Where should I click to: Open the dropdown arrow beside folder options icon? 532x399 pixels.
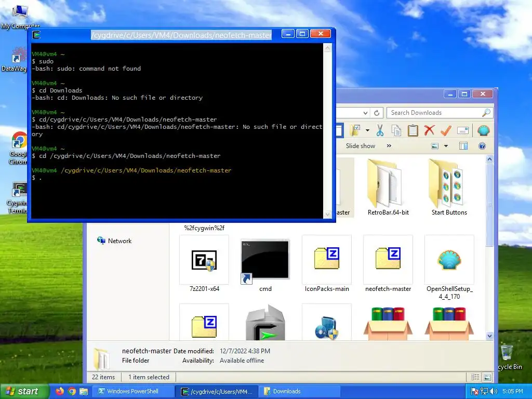coord(367,130)
